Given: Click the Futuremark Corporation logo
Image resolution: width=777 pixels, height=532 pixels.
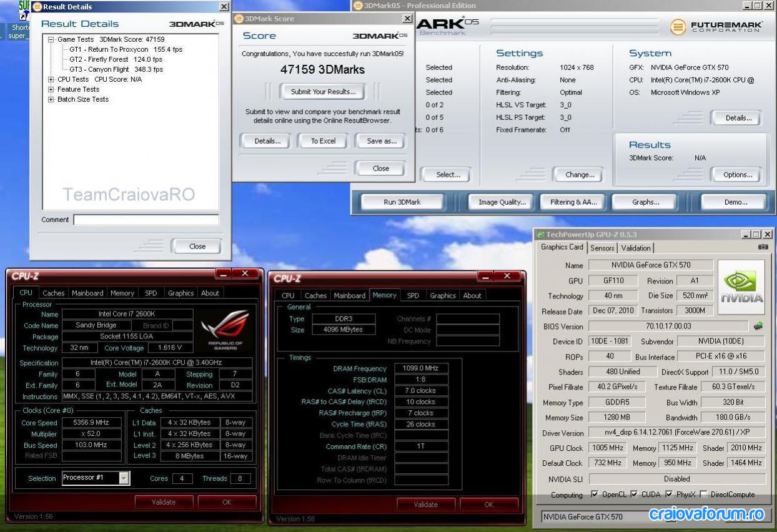Looking at the screenshot, I should point(716,27).
